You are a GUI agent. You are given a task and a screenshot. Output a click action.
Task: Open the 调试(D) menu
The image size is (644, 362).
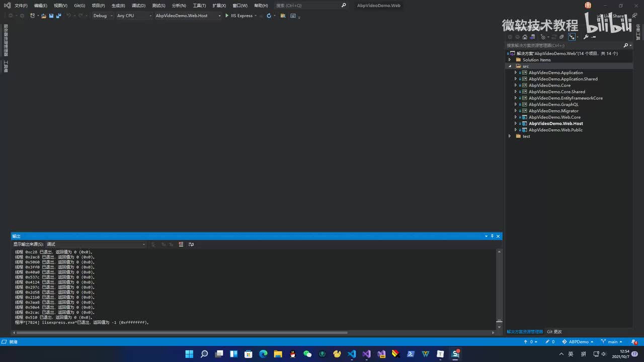click(138, 6)
